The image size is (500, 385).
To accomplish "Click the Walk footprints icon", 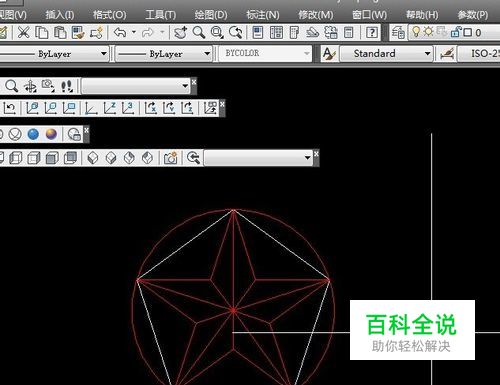I will [x=67, y=86].
